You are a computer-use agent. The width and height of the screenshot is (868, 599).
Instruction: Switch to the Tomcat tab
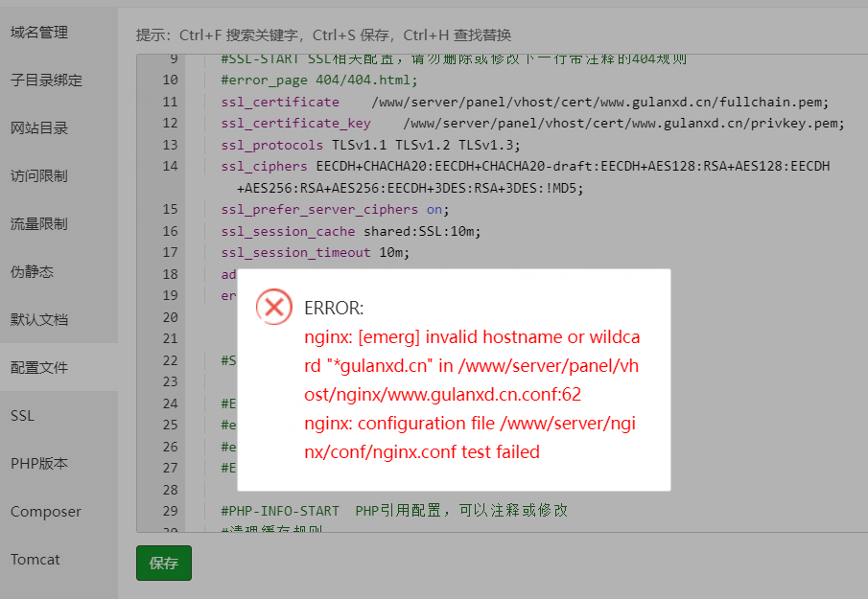click(x=35, y=559)
